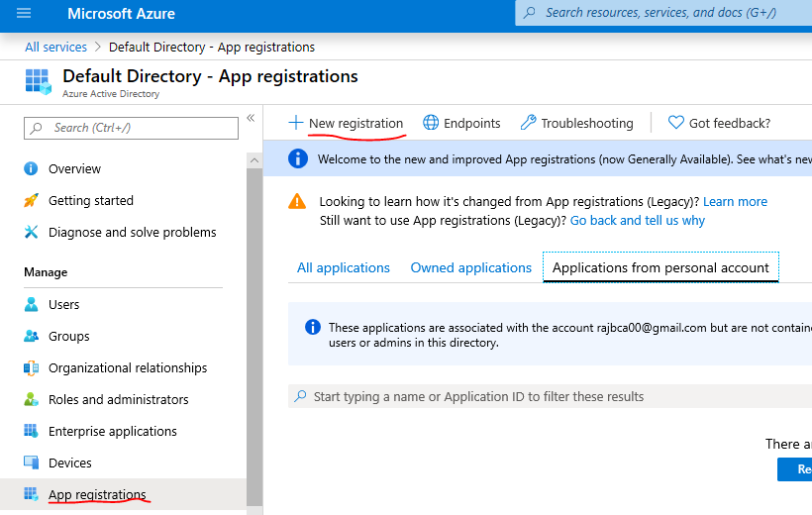The height and width of the screenshot is (515, 812).
Task: Click the Roles and administrators icon
Action: [31, 399]
